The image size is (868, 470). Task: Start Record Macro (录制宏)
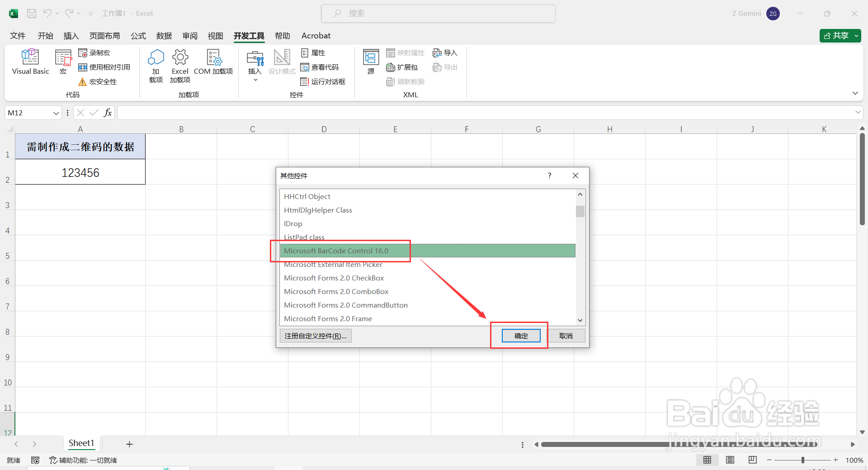(x=94, y=53)
